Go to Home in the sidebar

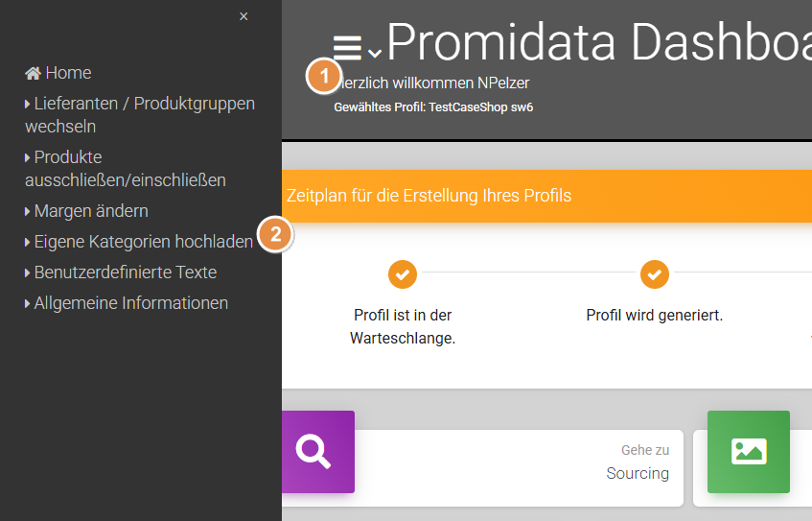point(68,73)
